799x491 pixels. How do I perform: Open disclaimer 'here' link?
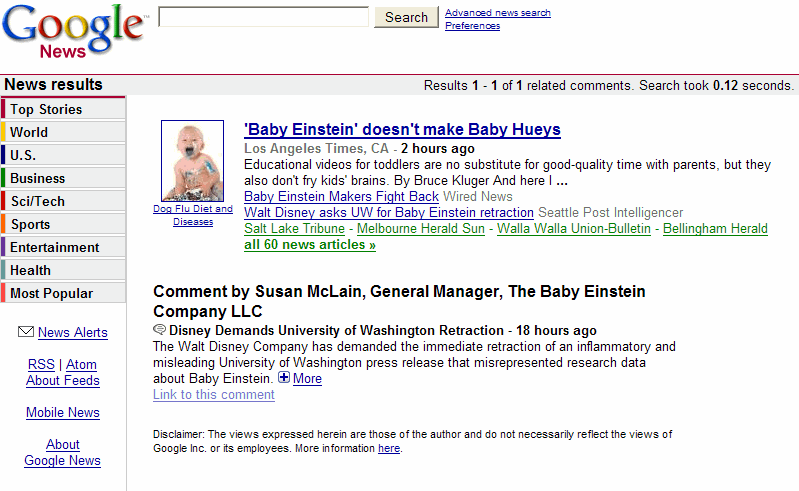tap(389, 448)
